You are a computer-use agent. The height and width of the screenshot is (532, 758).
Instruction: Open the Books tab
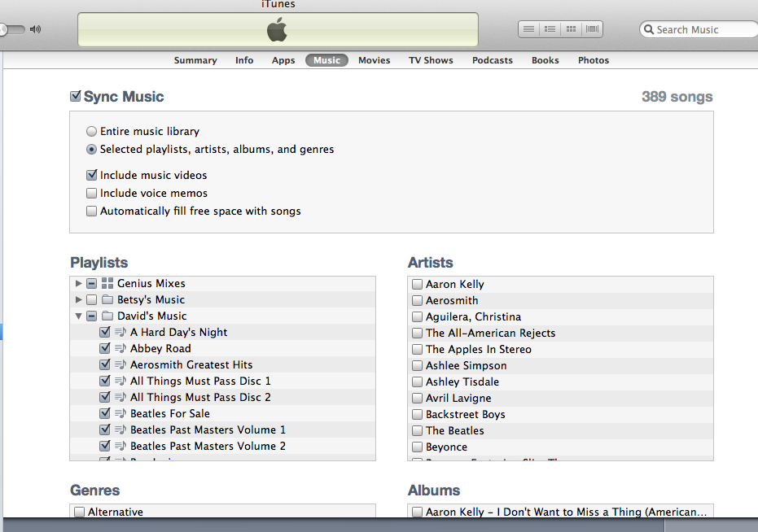(545, 60)
